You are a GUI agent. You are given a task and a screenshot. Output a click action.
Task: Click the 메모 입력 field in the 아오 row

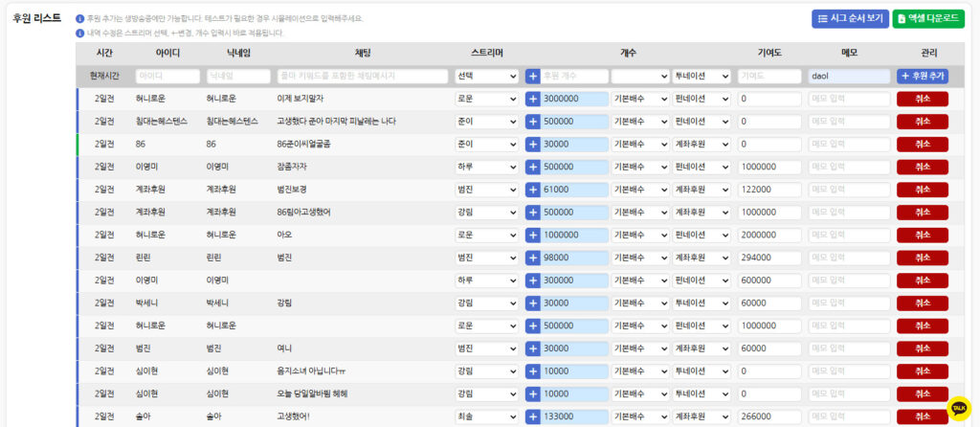(850, 236)
